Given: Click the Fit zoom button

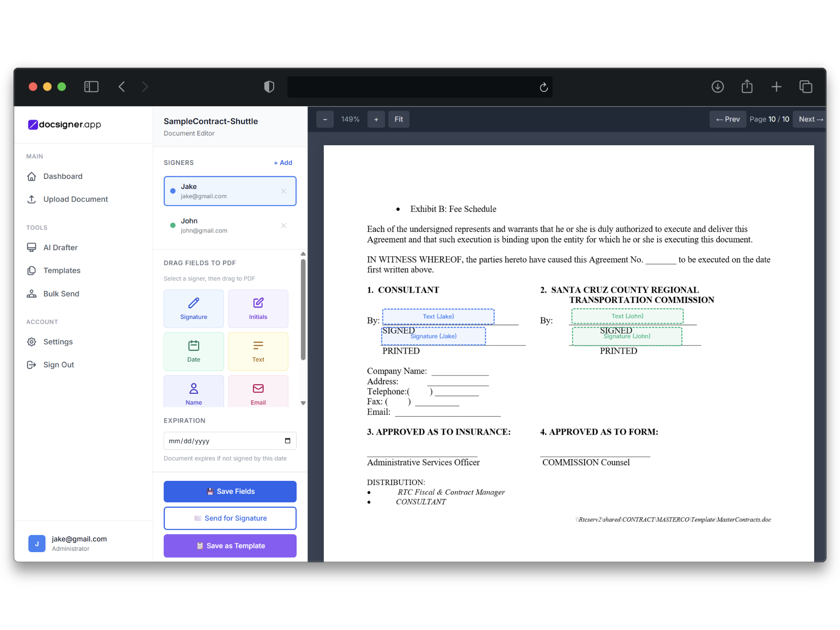Looking at the screenshot, I should pos(399,119).
